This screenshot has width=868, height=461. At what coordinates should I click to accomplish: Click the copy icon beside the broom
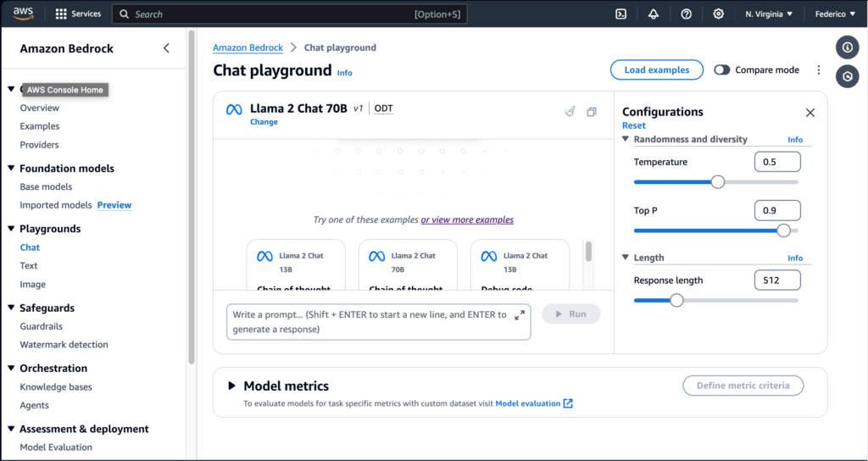point(592,111)
